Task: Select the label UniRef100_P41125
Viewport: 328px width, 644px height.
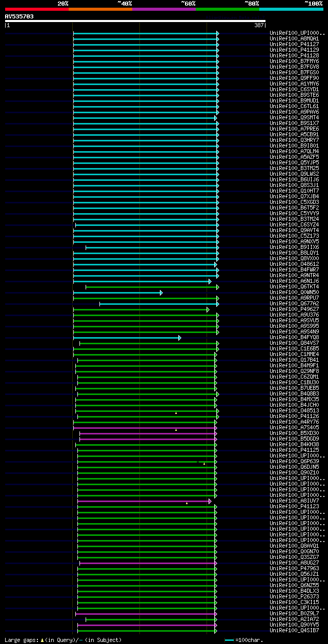Action: 294,450
